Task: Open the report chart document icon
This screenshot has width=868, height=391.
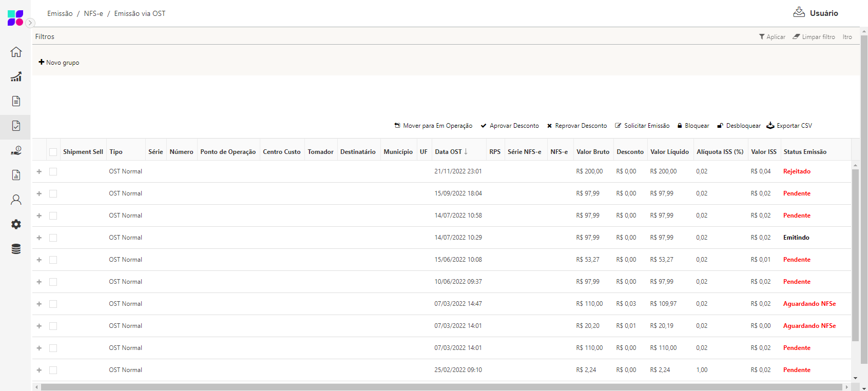Action: (16, 175)
